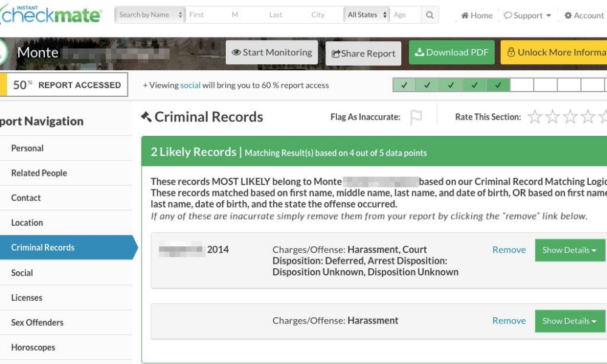Viewport: 607px width, 364px height.
Task: Click the City search field
Action: coord(325,15)
